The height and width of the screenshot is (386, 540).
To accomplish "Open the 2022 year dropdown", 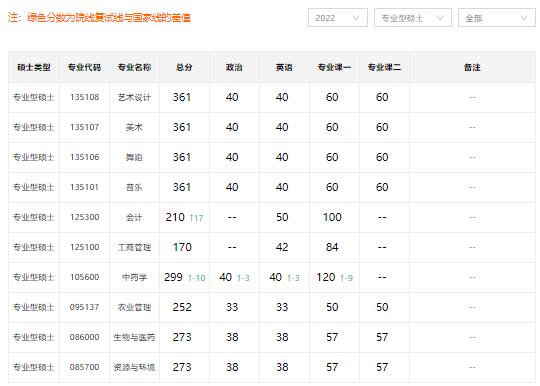I will pos(338,18).
